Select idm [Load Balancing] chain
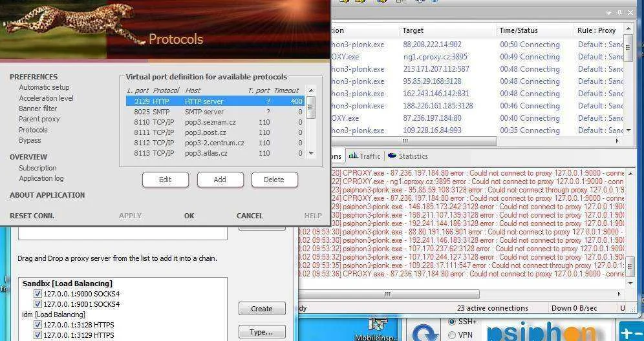Screen dimensions: 644x341 click(x=54, y=315)
